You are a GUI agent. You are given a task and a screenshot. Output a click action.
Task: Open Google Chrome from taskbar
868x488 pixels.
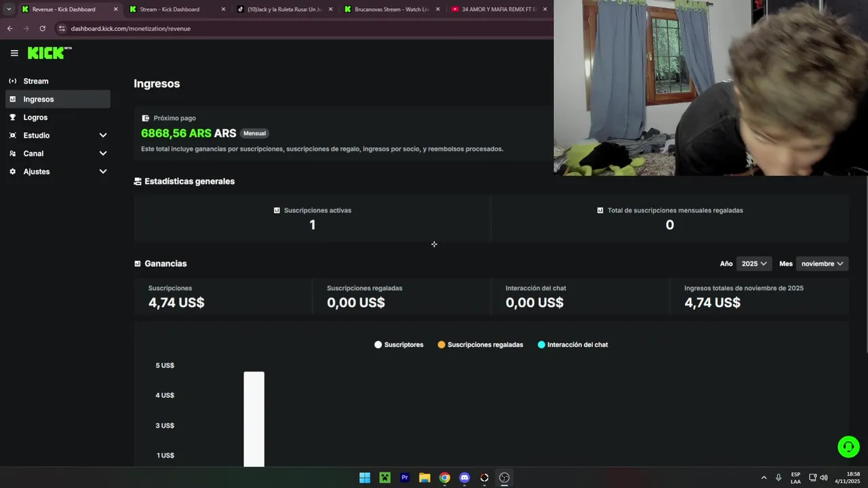pos(444,478)
